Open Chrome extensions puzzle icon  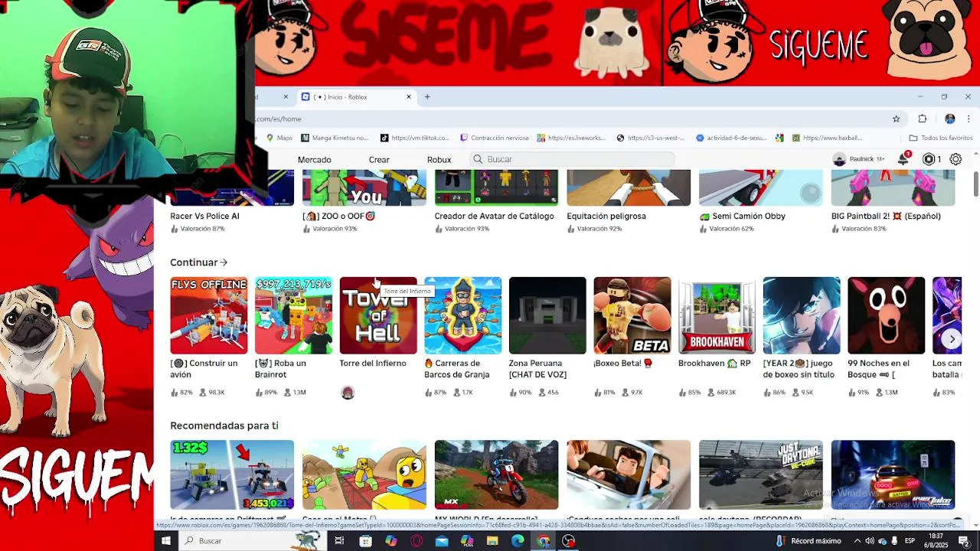tap(922, 119)
